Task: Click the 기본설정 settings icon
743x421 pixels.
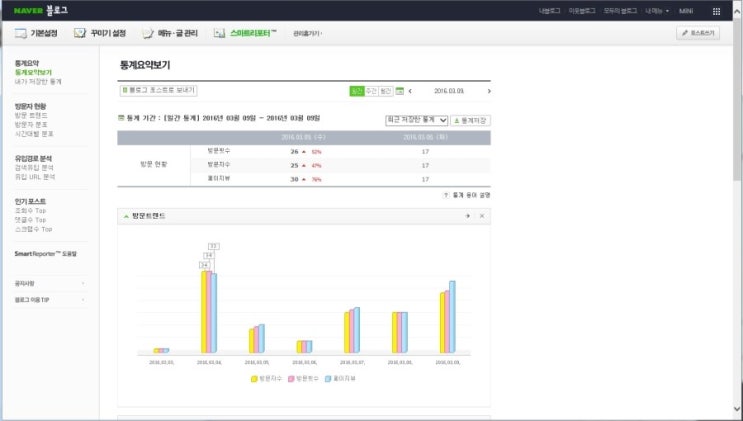Action: coord(20,33)
